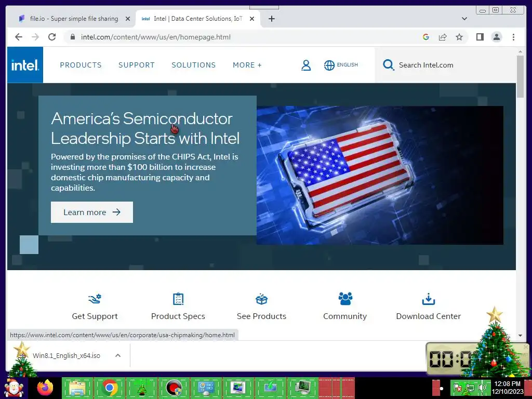532x399 pixels.
Task: Click the scrollbar down arrow
Action: coord(520,336)
